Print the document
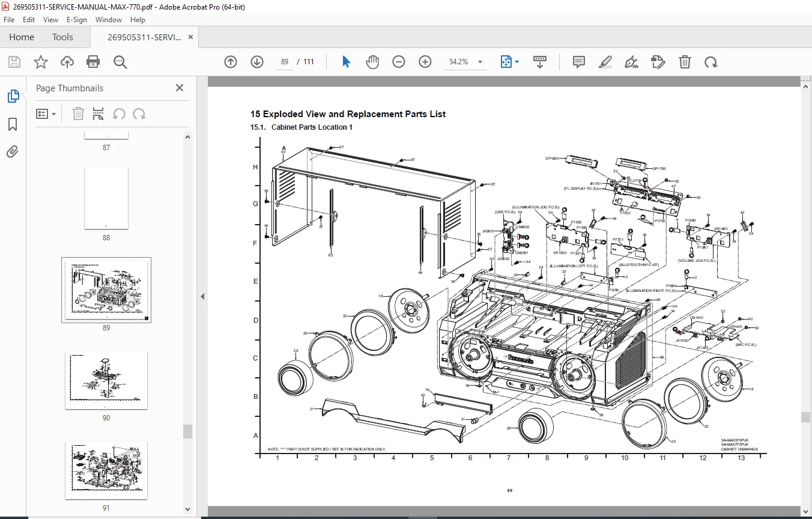812x519 pixels. (93, 62)
